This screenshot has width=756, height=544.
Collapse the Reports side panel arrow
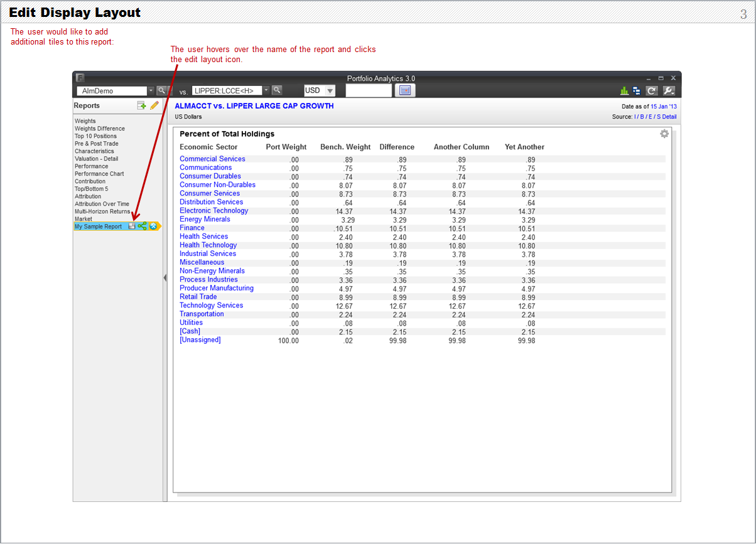[x=165, y=277]
